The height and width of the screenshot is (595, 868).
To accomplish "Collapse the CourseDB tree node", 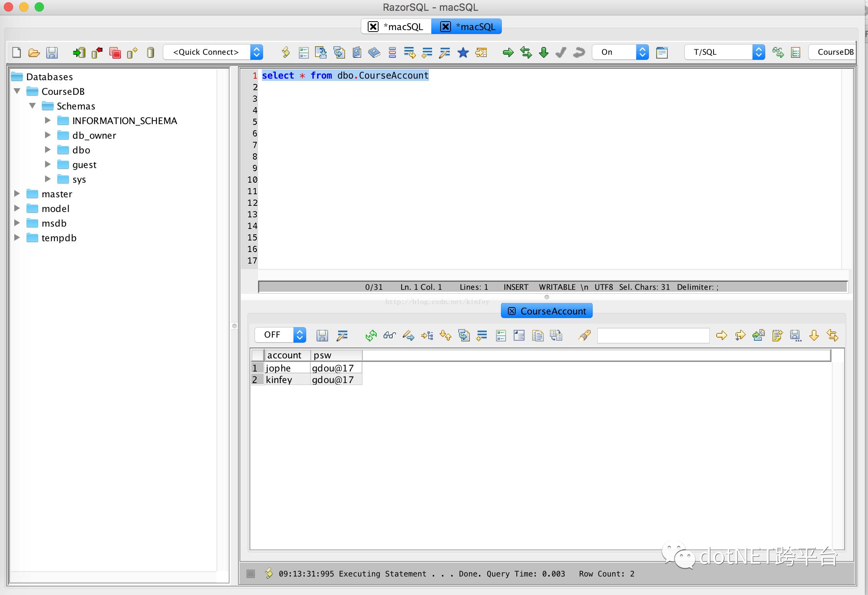I will [17, 91].
